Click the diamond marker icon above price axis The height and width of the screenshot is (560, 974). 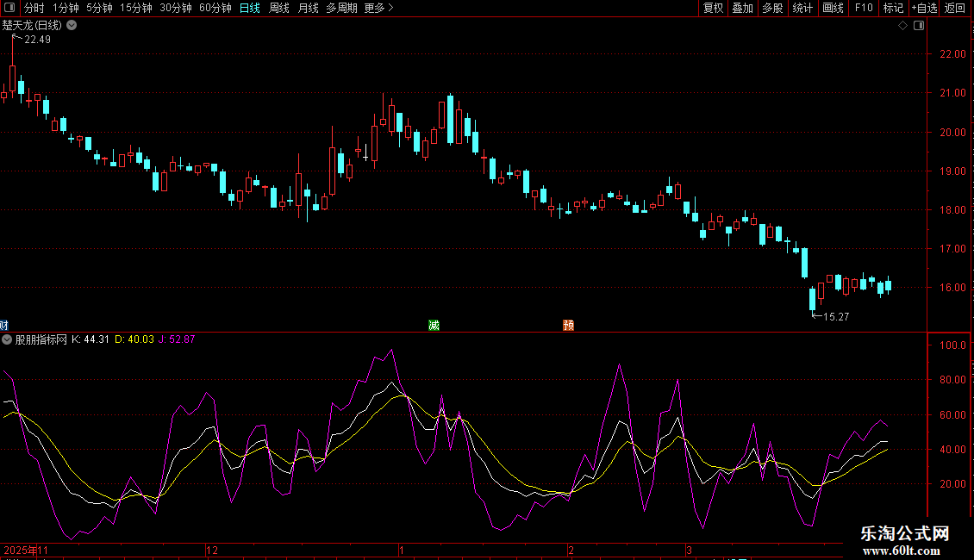coord(902,26)
